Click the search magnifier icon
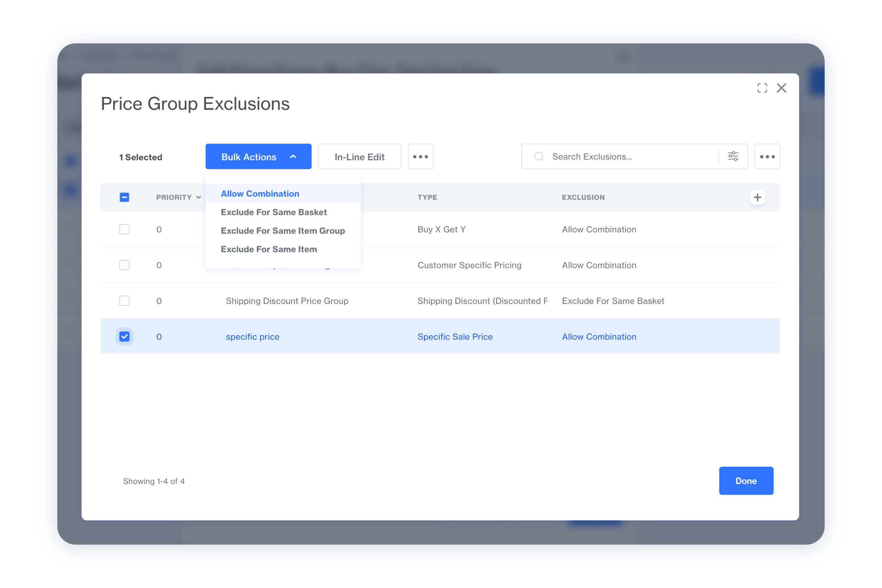Screen dimensions: 882x588 539,157
